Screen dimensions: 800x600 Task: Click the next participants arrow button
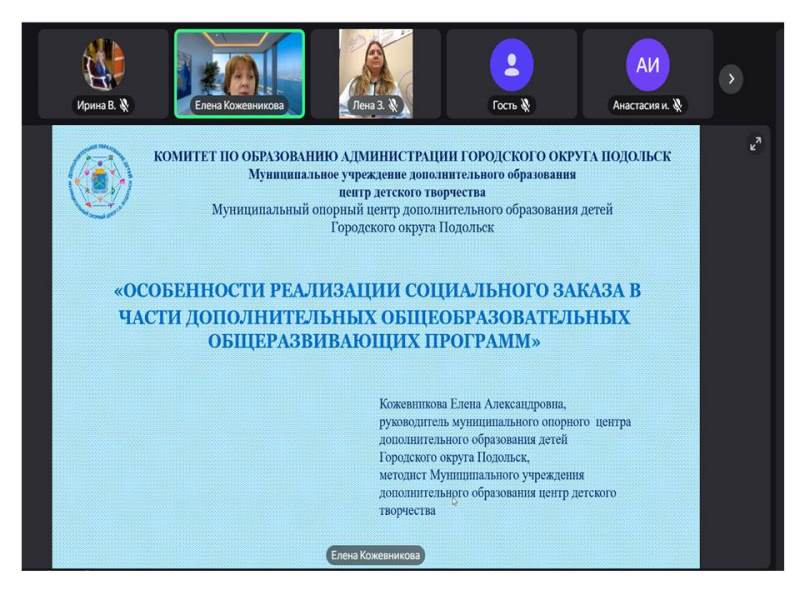[x=731, y=79]
